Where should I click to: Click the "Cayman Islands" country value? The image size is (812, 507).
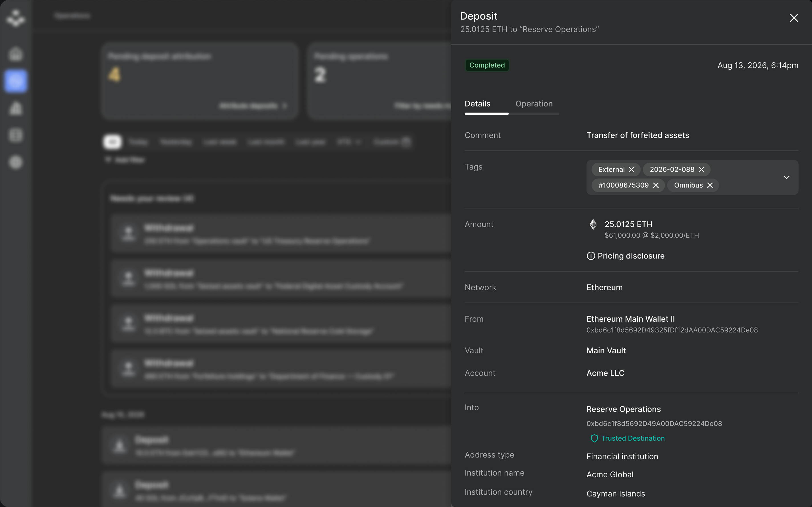click(616, 494)
